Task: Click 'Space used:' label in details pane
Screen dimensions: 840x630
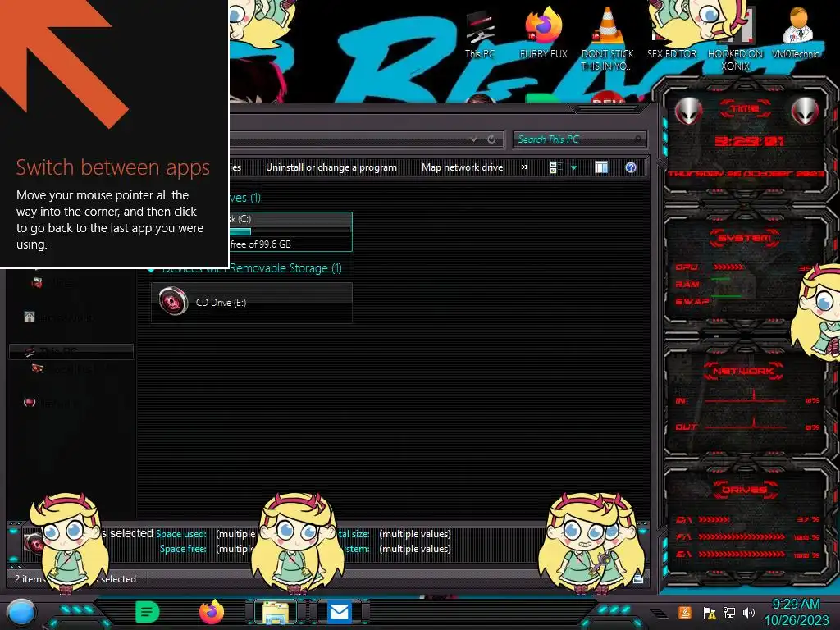Action: click(x=180, y=534)
